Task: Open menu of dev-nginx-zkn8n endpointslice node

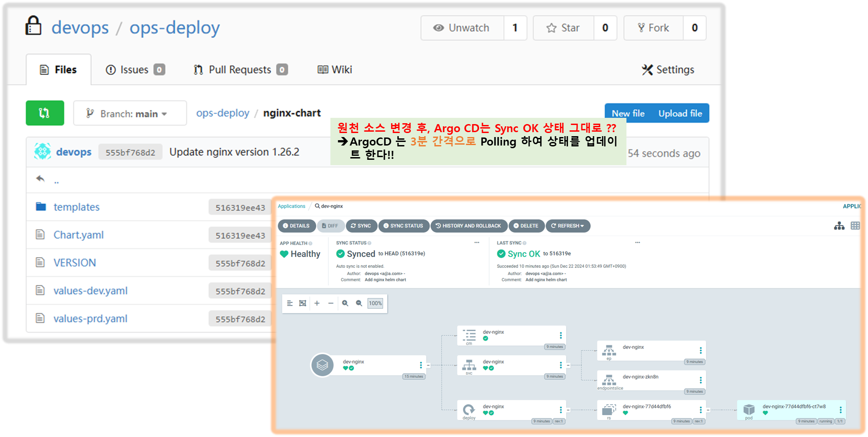Action: 701,380
